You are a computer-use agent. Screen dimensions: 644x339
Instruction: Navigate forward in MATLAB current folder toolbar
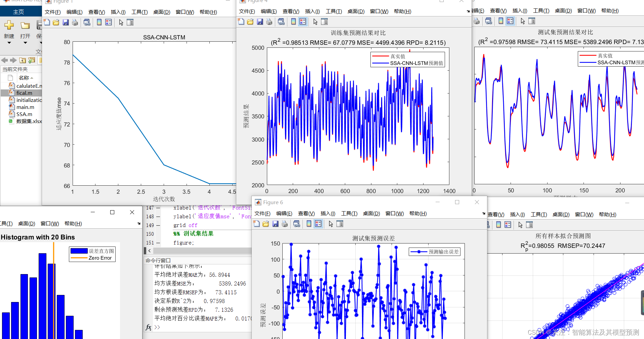pos(13,60)
